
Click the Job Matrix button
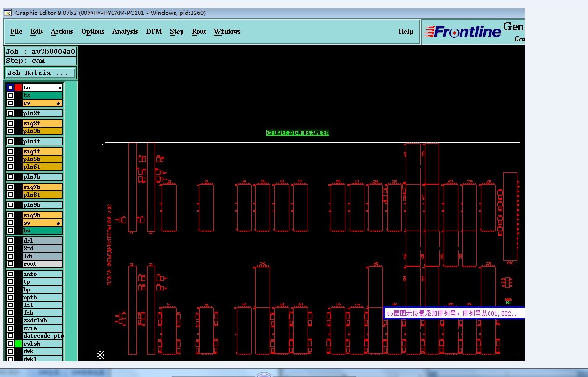tap(41, 73)
